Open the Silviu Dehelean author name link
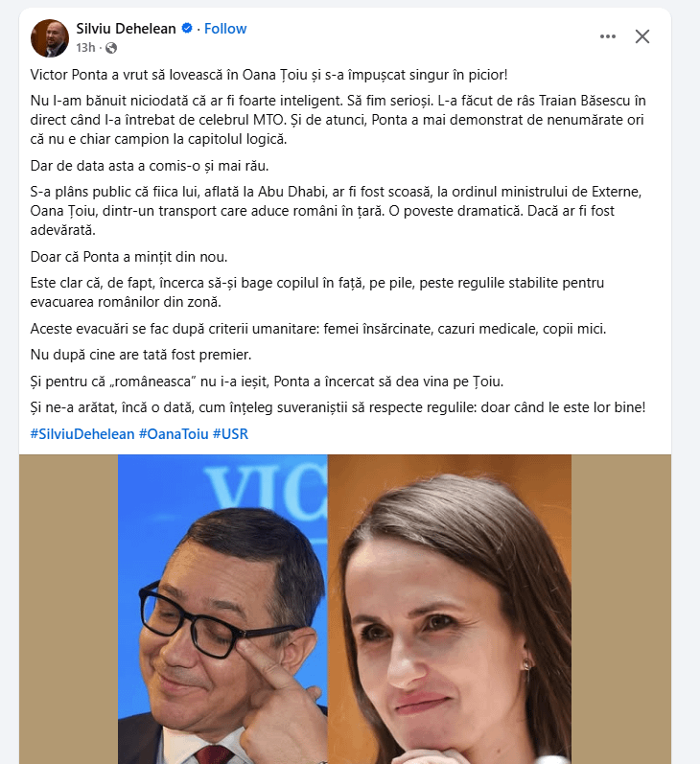The width and height of the screenshot is (700, 764). tap(126, 29)
